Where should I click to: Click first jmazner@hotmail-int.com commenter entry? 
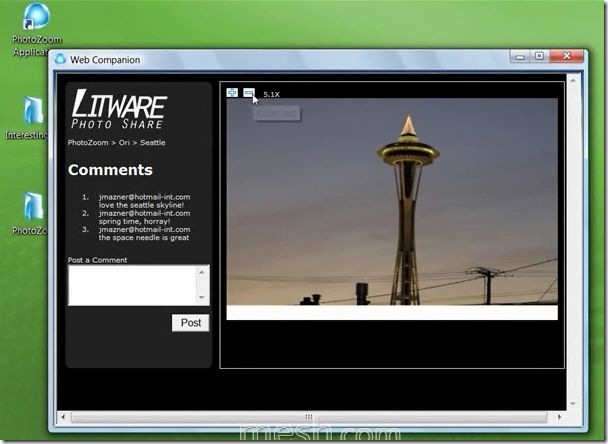tap(144, 197)
